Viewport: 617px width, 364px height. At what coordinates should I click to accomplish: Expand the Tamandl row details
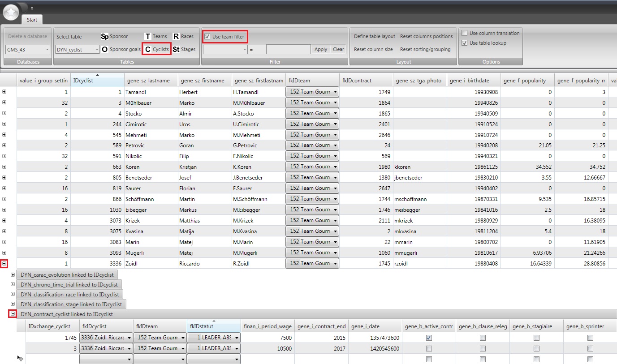pos(4,92)
